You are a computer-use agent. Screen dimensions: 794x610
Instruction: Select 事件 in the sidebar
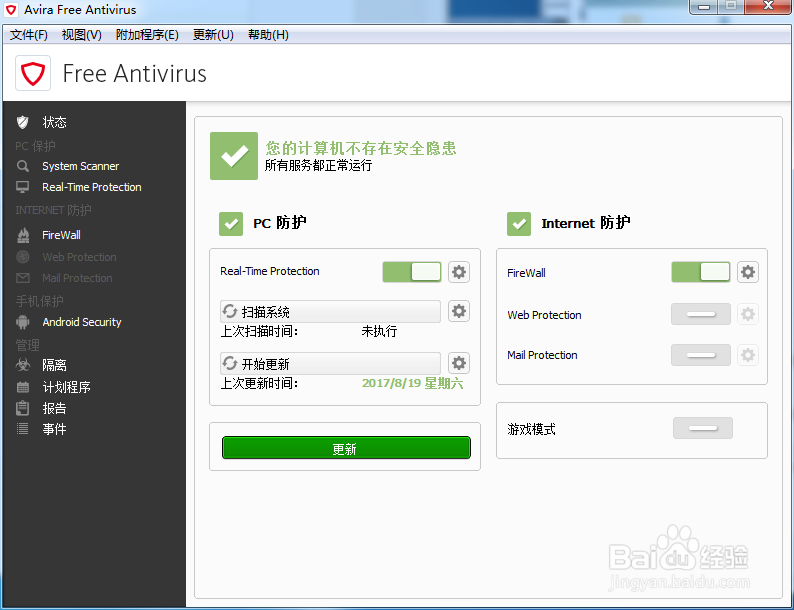(x=54, y=429)
